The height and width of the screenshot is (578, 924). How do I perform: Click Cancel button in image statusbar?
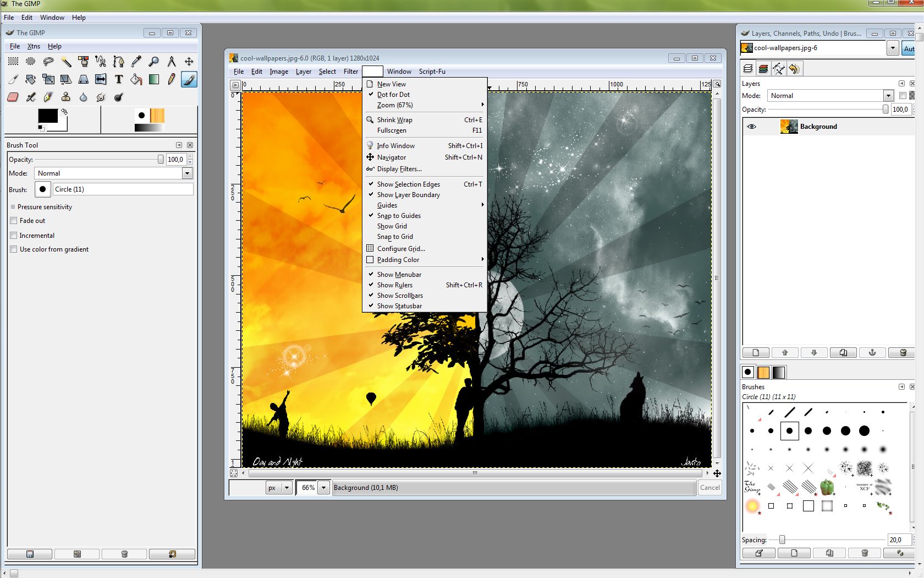(710, 488)
